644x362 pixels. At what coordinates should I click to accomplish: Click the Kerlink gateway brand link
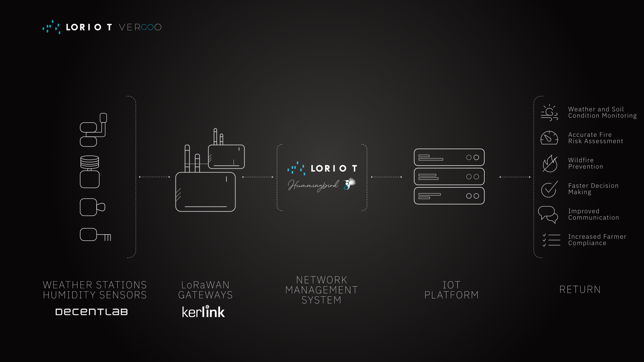pos(203,312)
